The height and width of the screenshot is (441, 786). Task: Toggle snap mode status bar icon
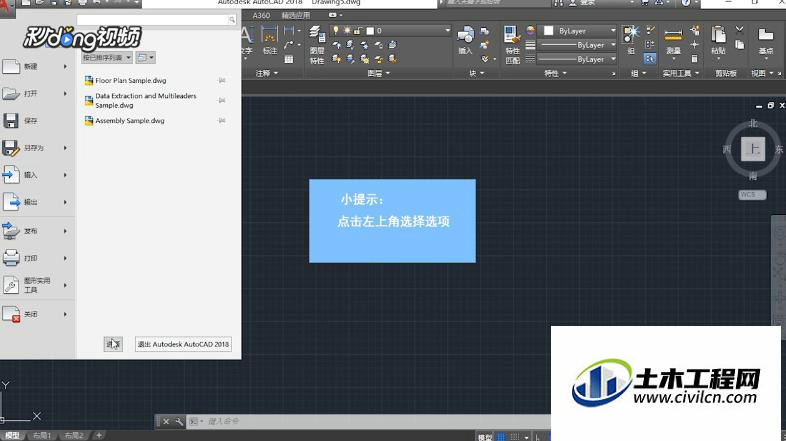(x=514, y=437)
